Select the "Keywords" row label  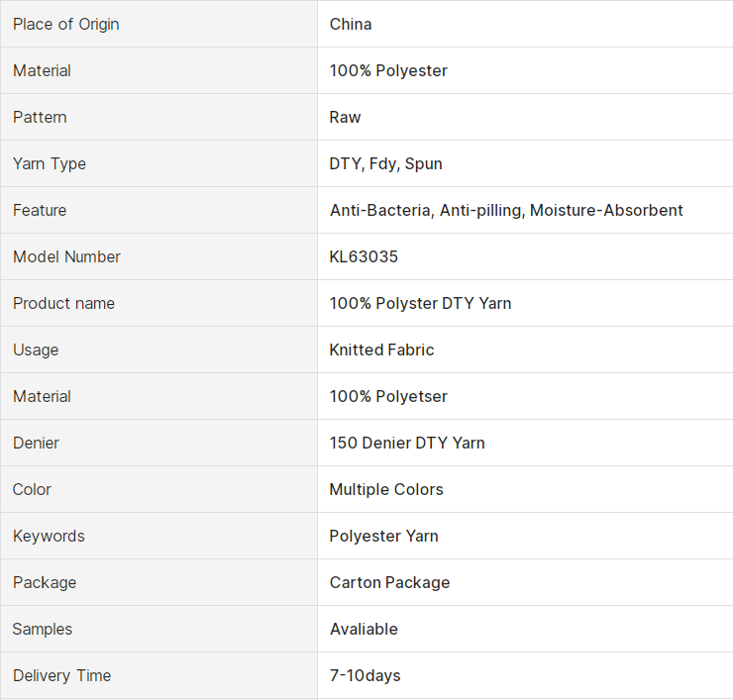point(49,536)
